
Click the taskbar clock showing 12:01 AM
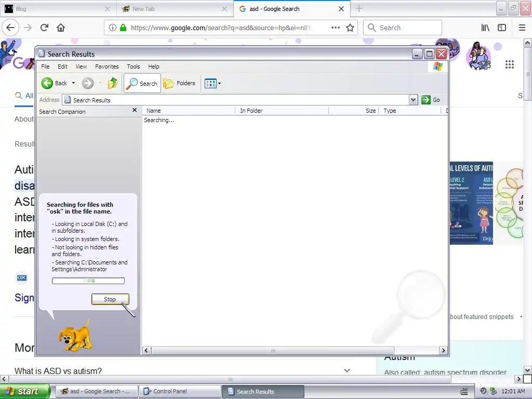(513, 391)
